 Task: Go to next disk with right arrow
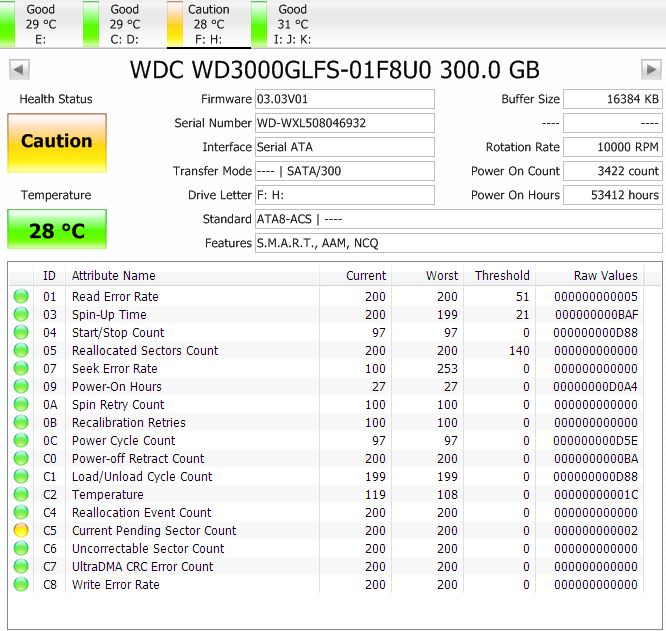point(651,69)
